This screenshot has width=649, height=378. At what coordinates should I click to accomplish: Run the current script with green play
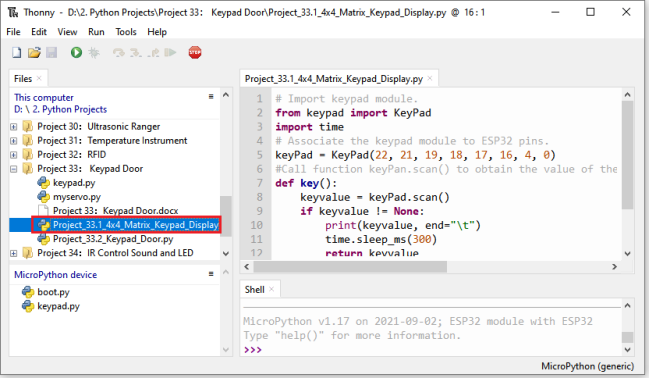(76, 53)
